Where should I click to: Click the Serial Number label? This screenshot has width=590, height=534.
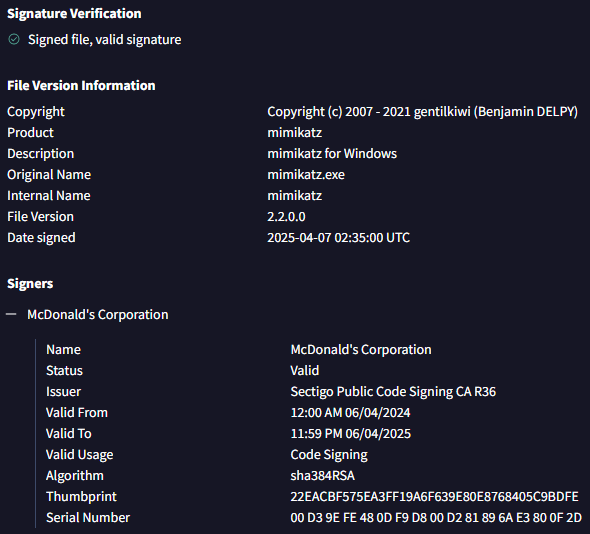pos(88,518)
